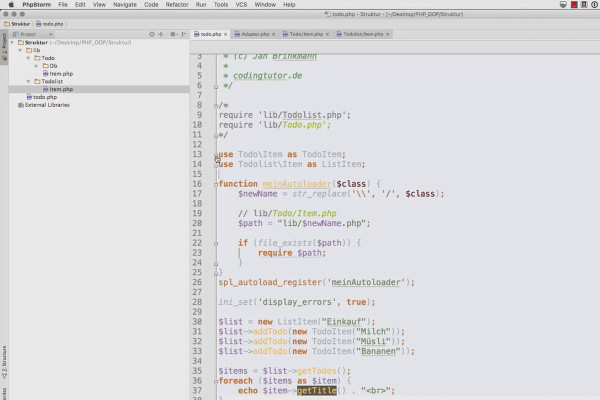Collapse the Todo folder arrow

tap(28, 58)
